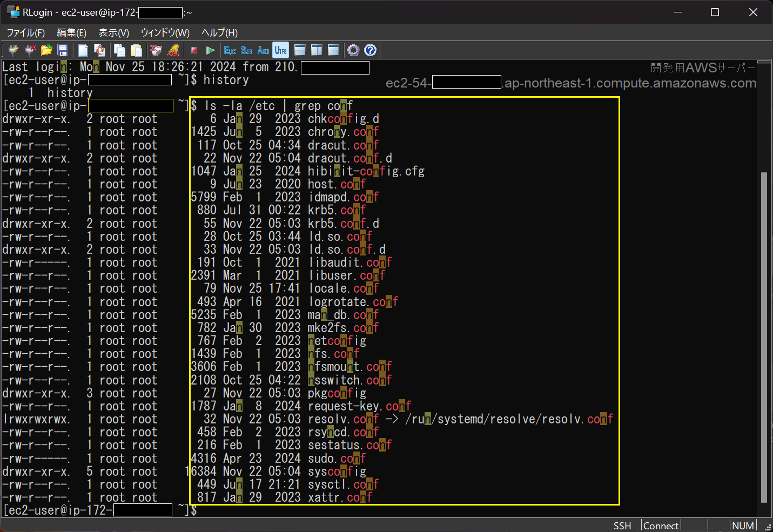773x532 pixels.
Task: Open file using the yellow folder icon
Action: [46, 50]
